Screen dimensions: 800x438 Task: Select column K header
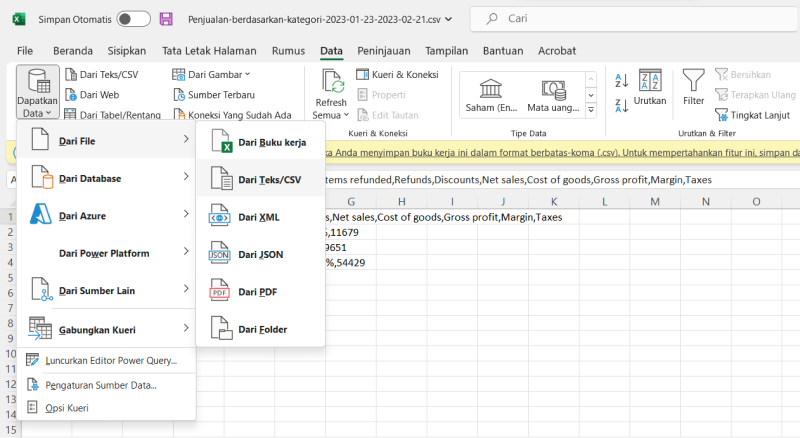click(x=554, y=201)
